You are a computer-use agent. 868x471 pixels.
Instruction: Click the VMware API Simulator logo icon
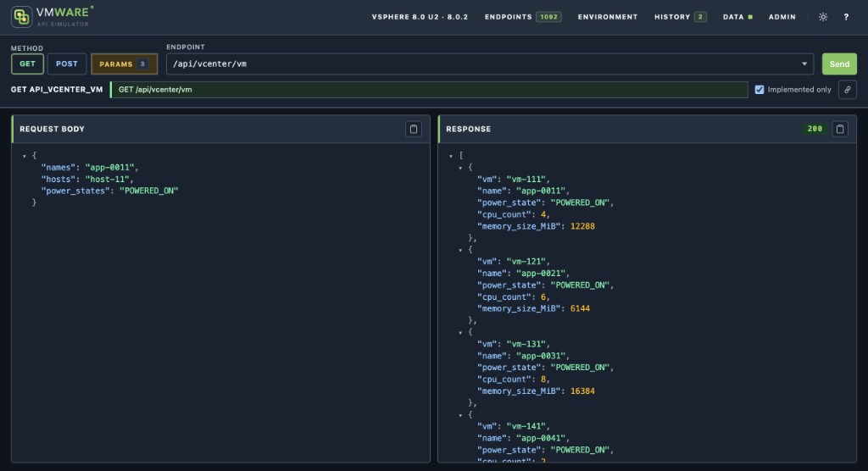point(21,17)
